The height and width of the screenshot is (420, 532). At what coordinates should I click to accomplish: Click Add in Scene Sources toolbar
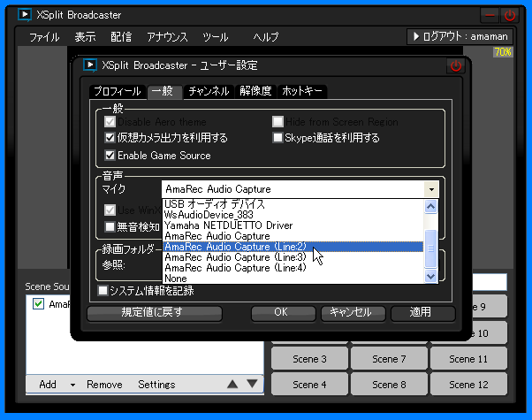point(48,385)
